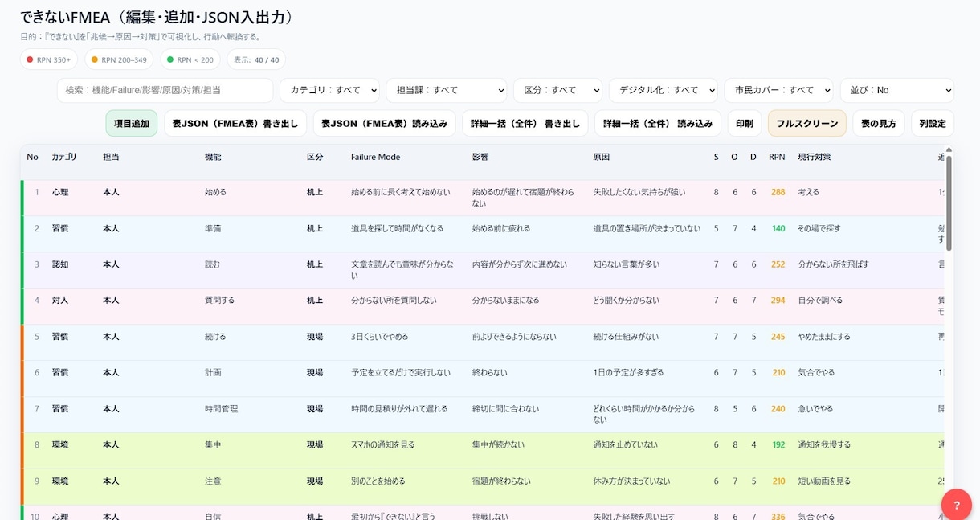Click 現行対策 cell 短い動画を見る
The width and height of the screenshot is (980, 520).
[x=824, y=481]
